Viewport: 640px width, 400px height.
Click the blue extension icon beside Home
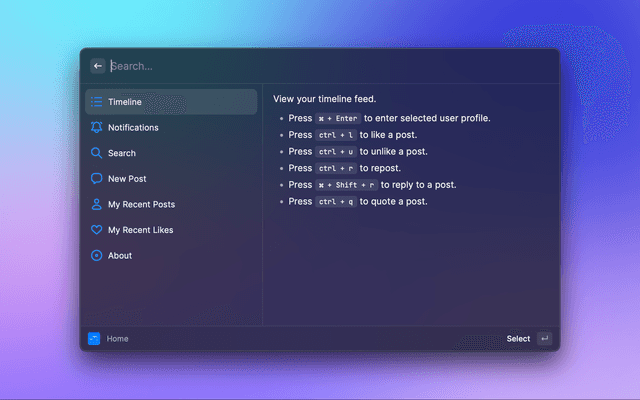pos(94,338)
